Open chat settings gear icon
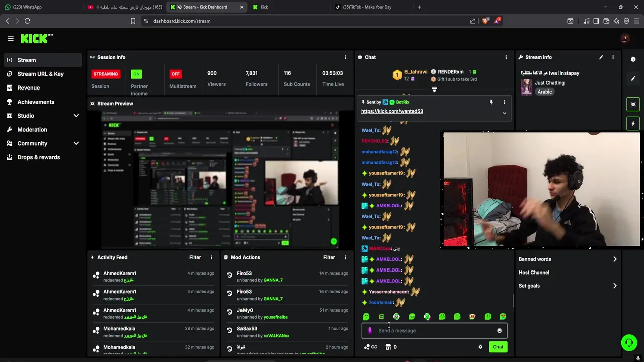Screen dimensions: 644x362 point(480,347)
